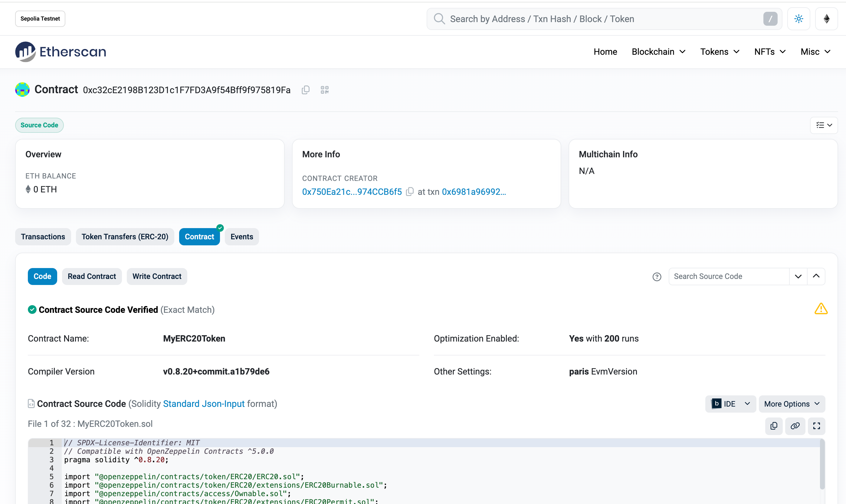Show the address QR code

click(x=325, y=90)
